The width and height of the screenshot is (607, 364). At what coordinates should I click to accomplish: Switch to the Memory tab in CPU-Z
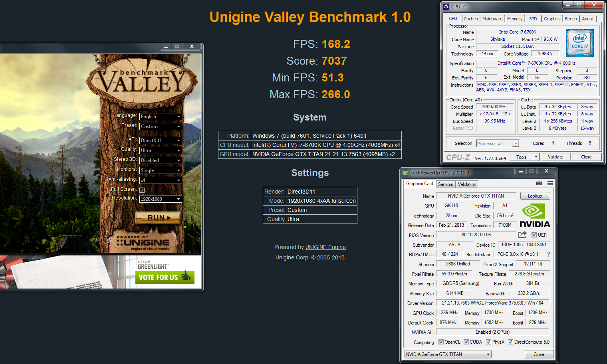515,19
